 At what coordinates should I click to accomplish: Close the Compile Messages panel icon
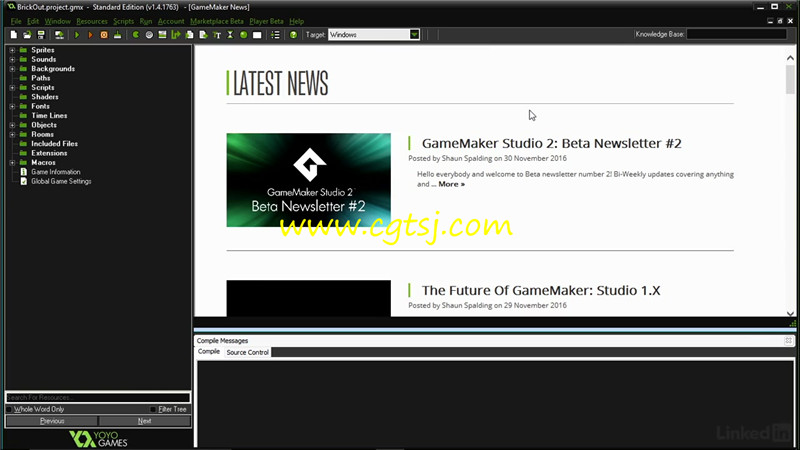coord(788,340)
